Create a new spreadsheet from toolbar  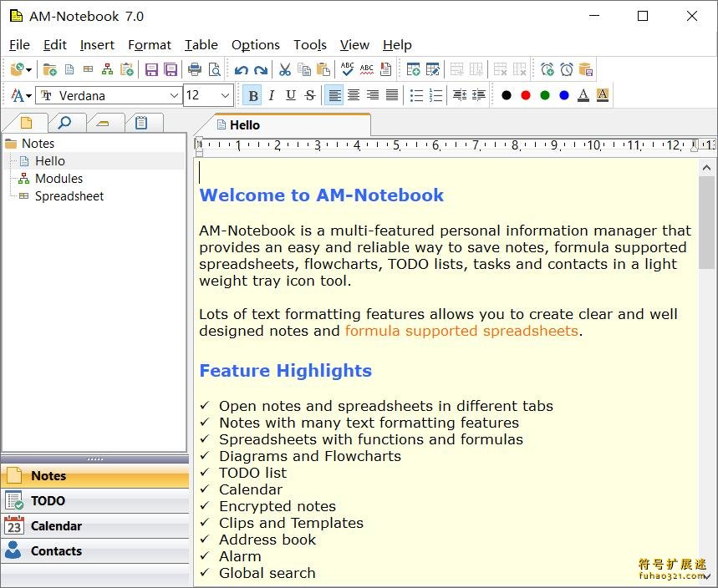tap(88, 69)
